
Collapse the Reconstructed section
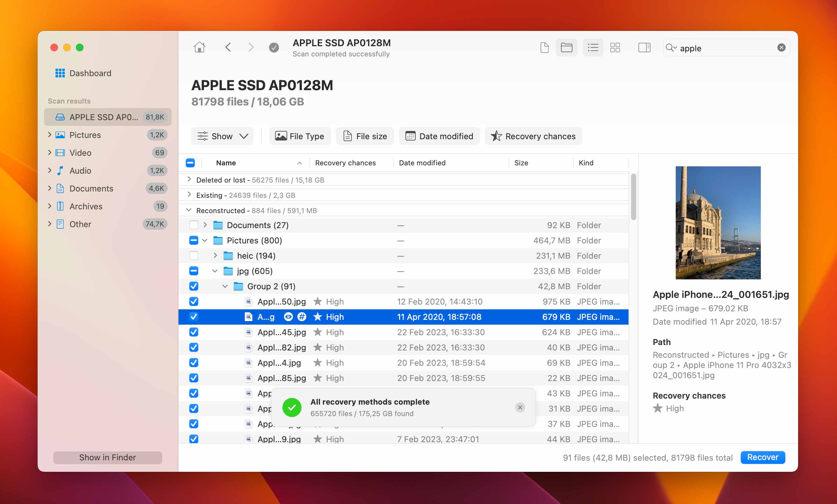coord(189,210)
